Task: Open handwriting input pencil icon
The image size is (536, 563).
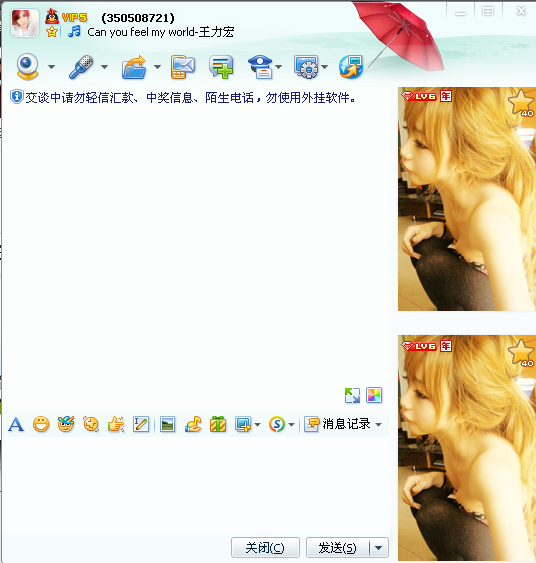Action: pyautogui.click(x=141, y=424)
